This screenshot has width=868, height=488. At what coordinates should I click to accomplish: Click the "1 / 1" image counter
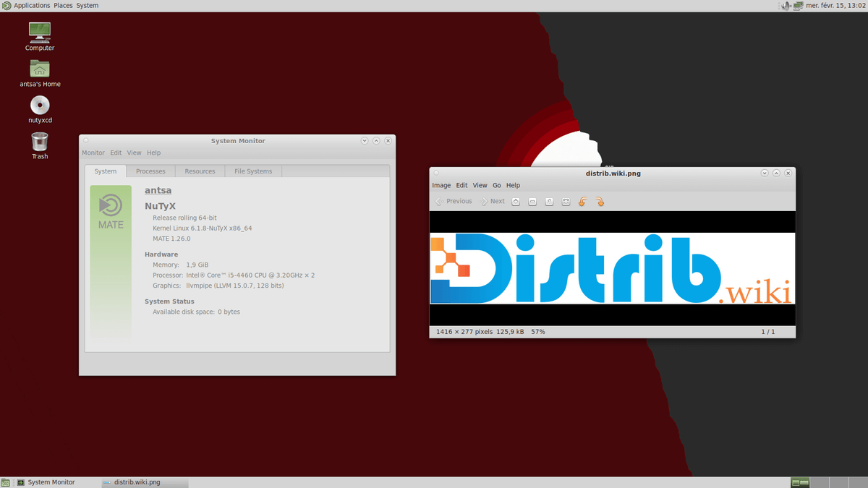coord(767,332)
